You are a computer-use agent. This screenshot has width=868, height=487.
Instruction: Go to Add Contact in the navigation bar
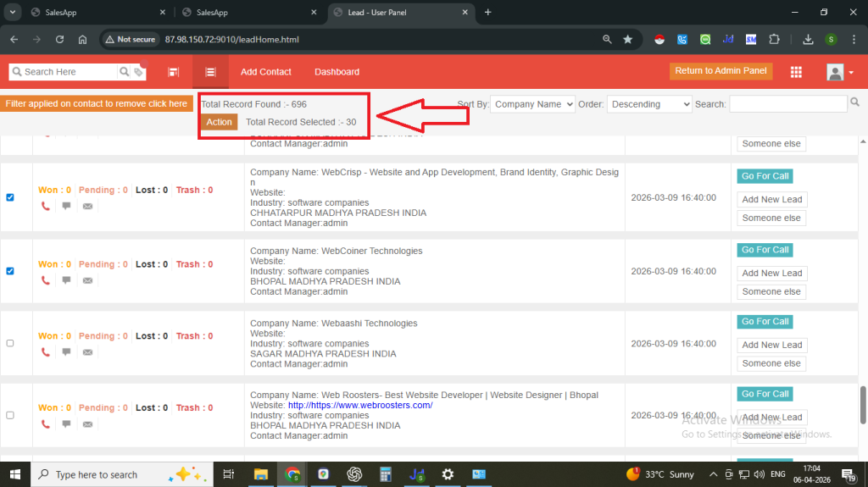265,72
